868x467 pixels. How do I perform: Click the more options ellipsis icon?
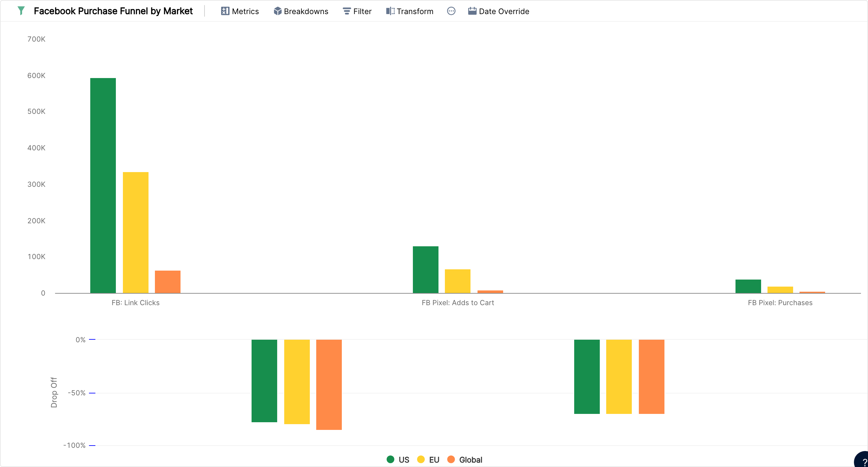pos(451,11)
